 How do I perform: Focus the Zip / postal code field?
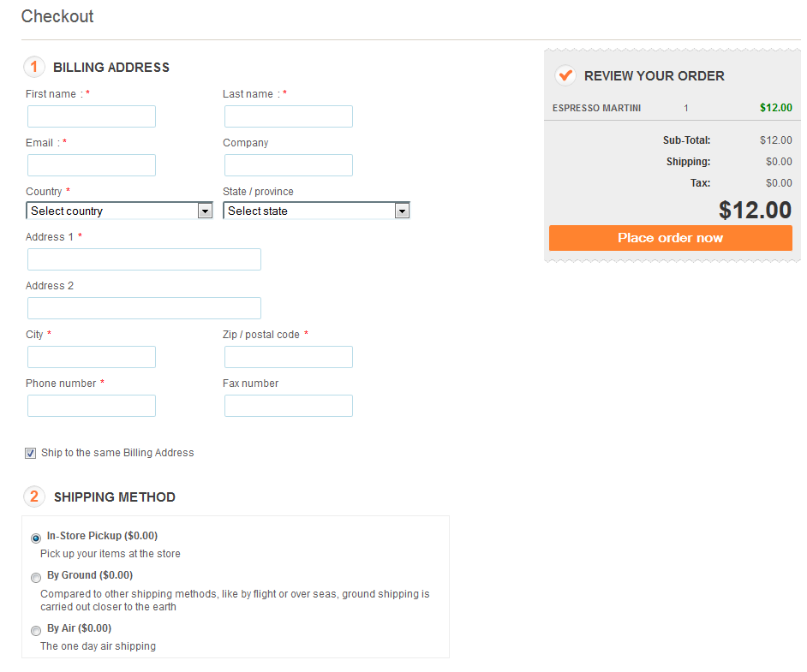pos(289,357)
